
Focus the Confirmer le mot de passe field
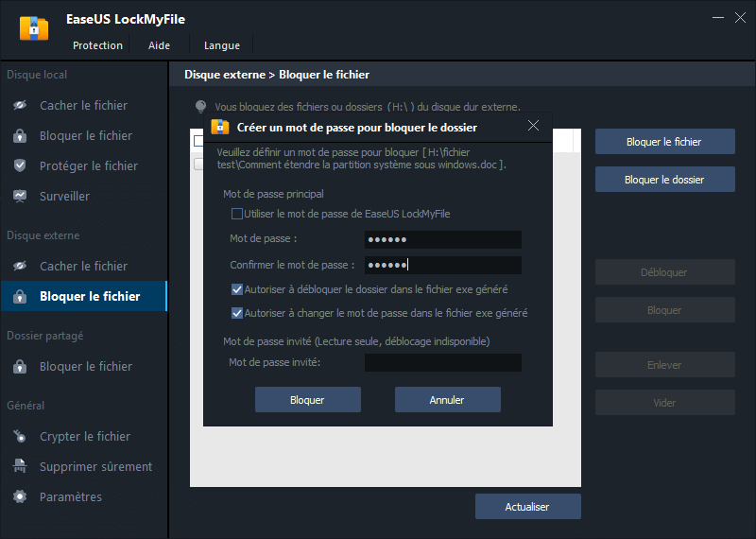442,265
